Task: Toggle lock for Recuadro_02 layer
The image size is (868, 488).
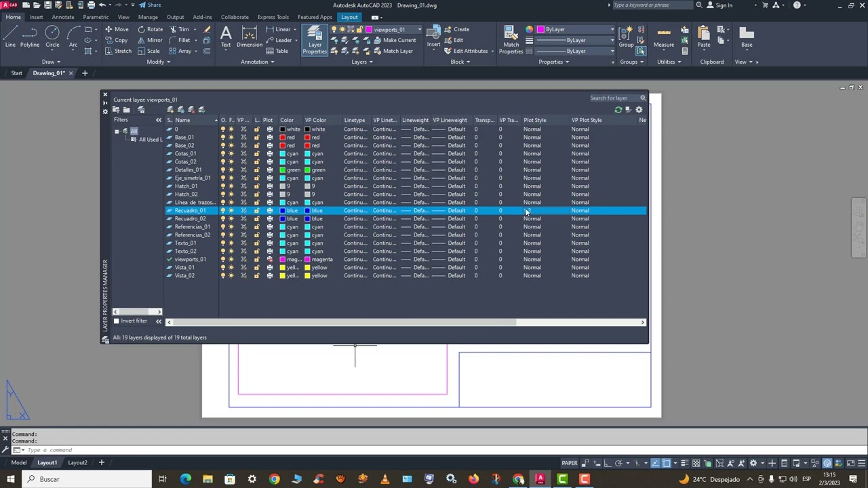Action: pyautogui.click(x=256, y=219)
